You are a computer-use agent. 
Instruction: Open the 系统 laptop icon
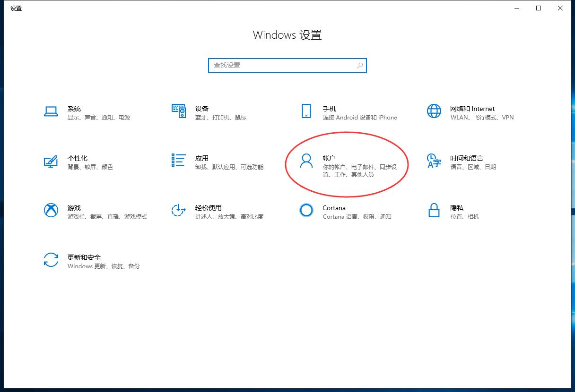(x=51, y=111)
